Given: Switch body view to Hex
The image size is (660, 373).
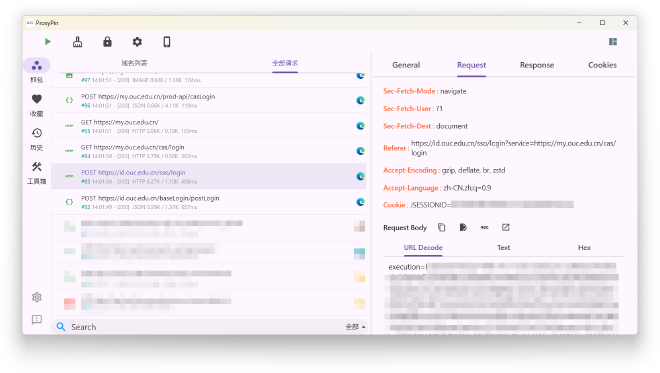Looking at the screenshot, I should 584,248.
